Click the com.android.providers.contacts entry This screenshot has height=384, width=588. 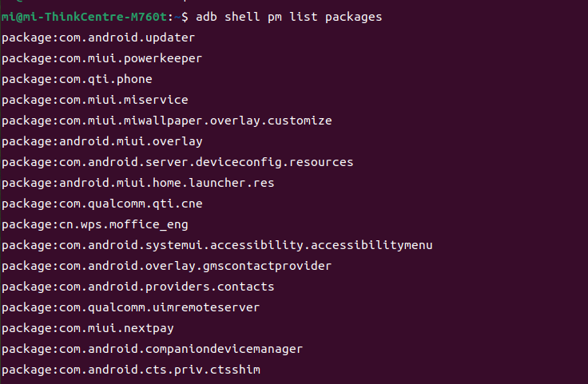[137, 287]
